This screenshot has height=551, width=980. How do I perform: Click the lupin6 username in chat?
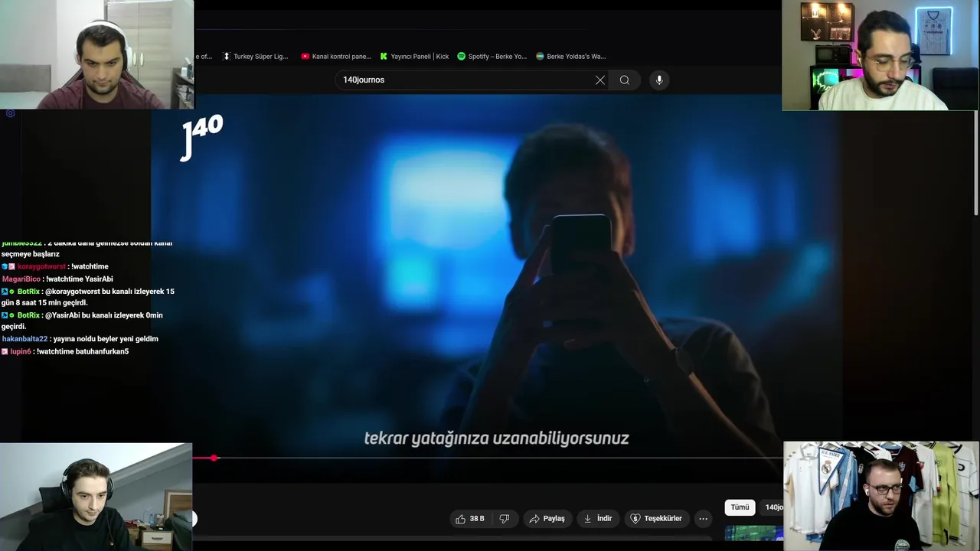(21, 352)
